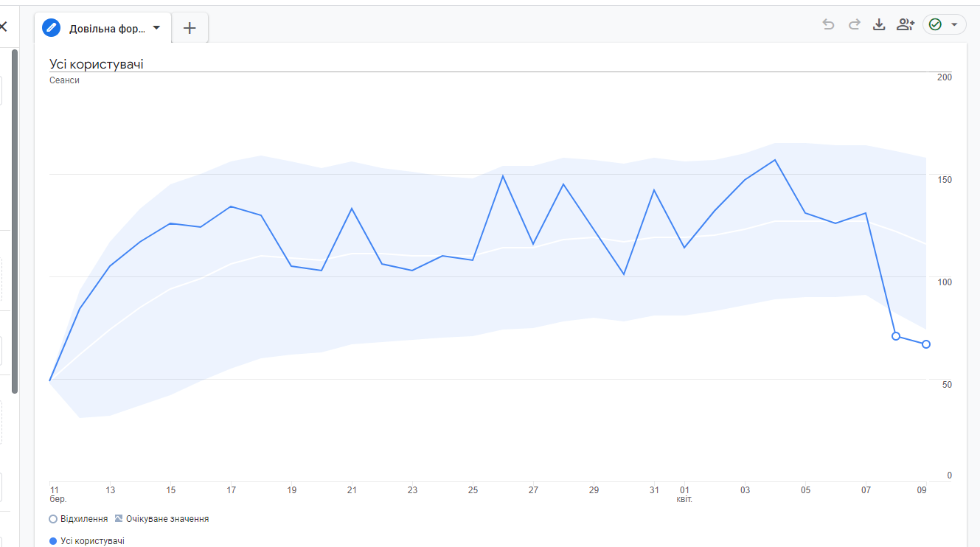Close the left panel with X

coord(3,27)
